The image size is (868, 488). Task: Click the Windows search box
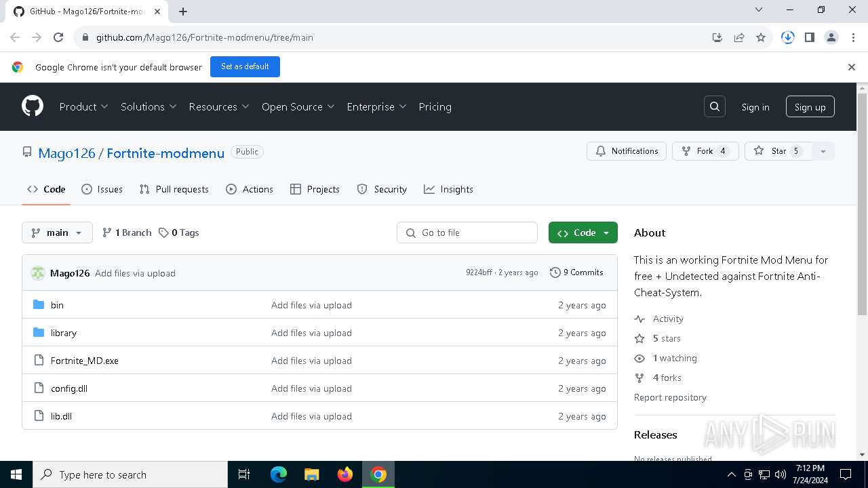point(130,474)
